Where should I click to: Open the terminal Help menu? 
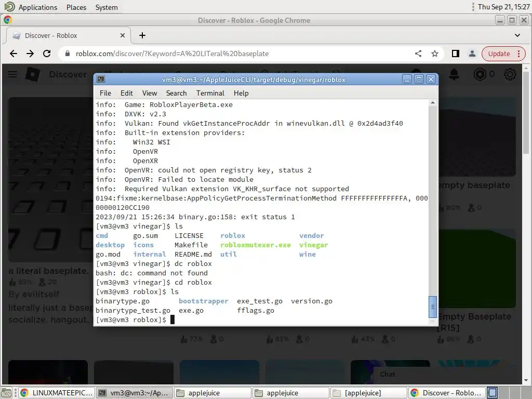tap(241, 93)
